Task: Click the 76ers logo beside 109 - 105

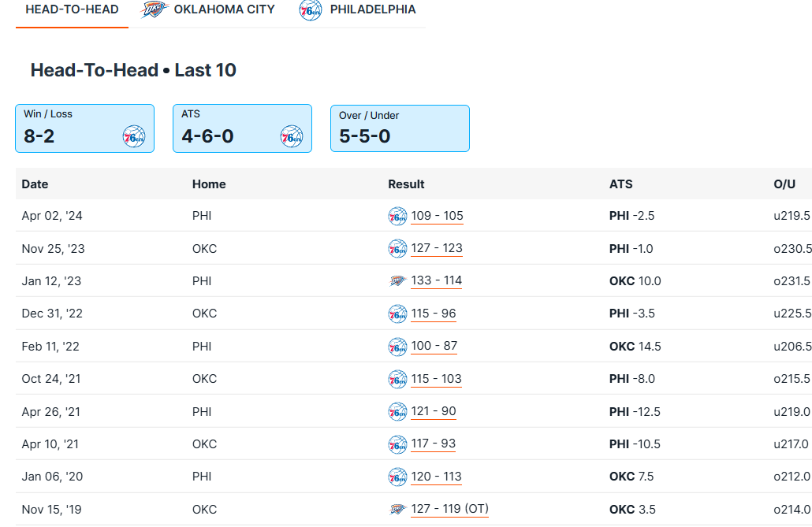Action: click(397, 217)
